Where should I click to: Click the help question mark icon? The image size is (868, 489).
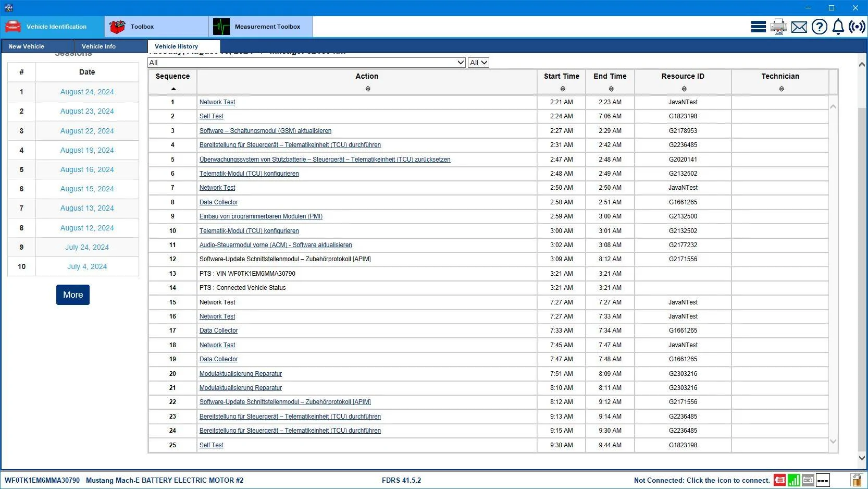point(819,27)
